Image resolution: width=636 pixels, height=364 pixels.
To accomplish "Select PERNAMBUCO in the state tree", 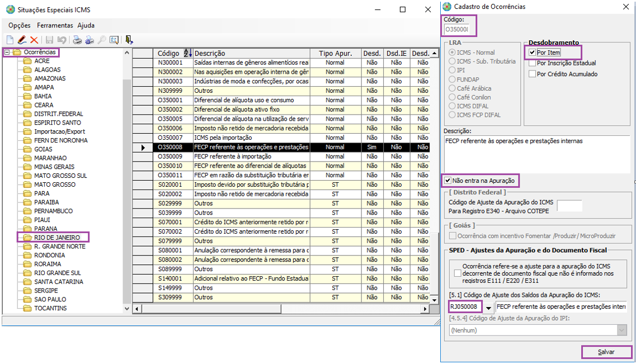I will (53, 211).
